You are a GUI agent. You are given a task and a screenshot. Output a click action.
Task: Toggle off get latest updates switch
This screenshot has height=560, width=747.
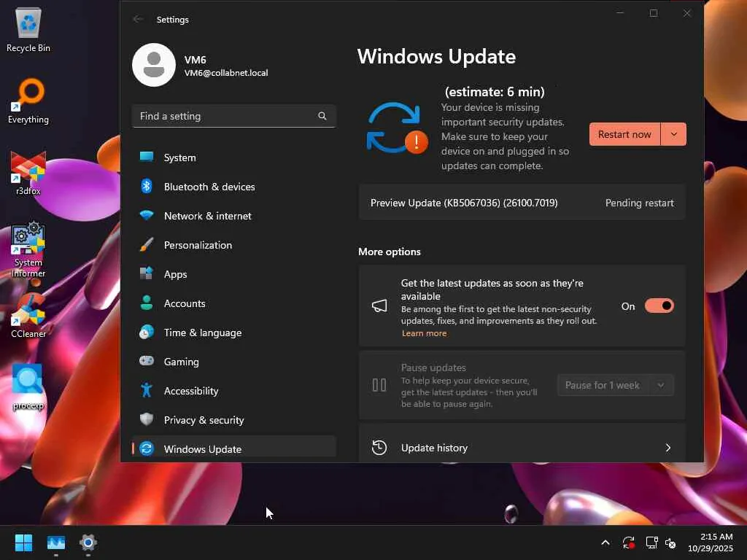659,306
